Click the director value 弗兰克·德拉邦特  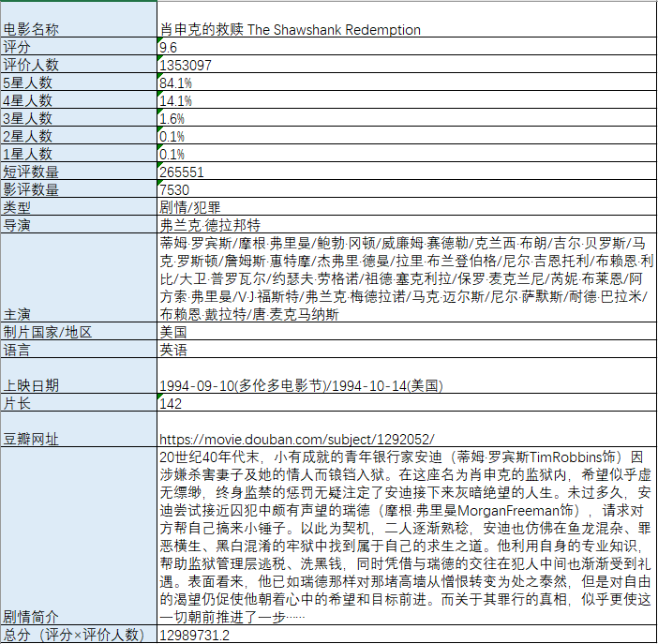pyautogui.click(x=210, y=225)
